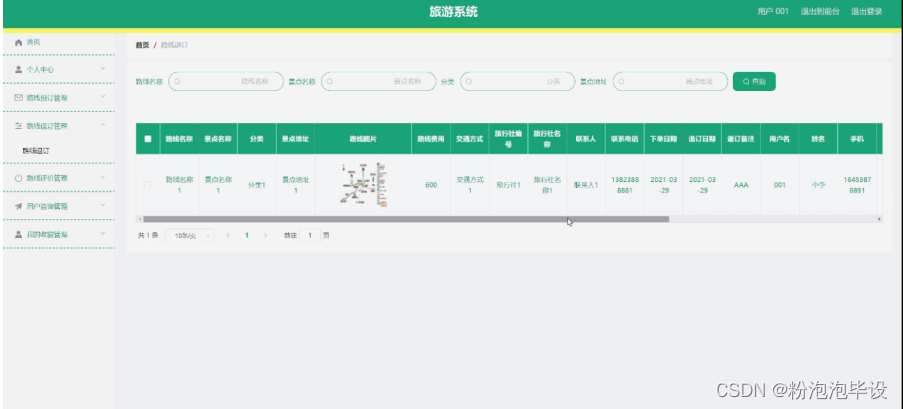Click the horizontal table scrollbar thumb
This screenshot has height=409, width=903.
pos(405,218)
